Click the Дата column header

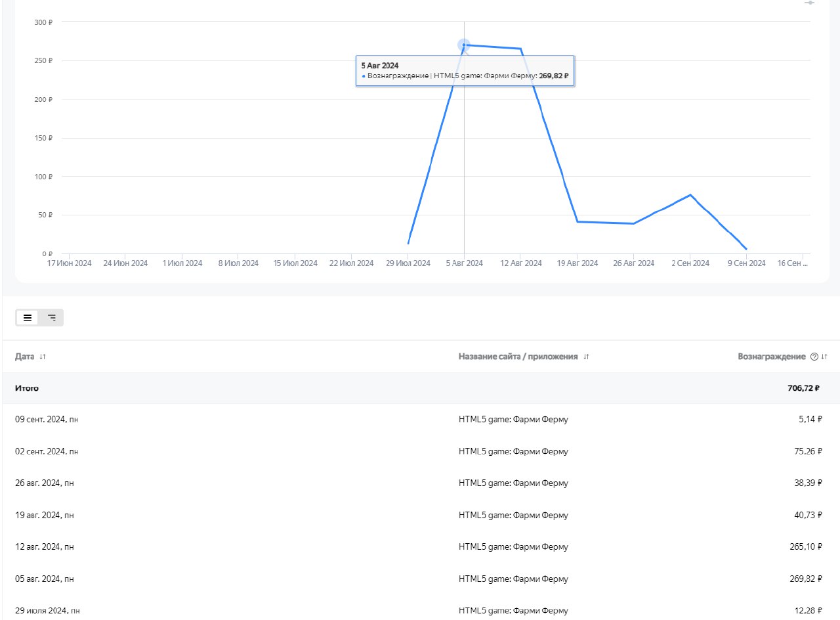click(x=24, y=357)
